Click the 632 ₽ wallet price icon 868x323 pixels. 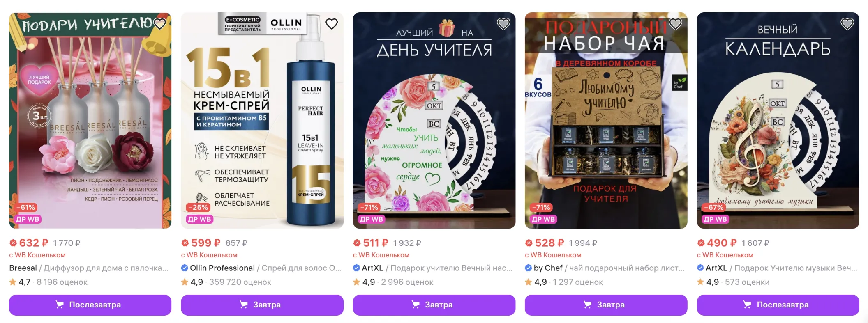13,243
